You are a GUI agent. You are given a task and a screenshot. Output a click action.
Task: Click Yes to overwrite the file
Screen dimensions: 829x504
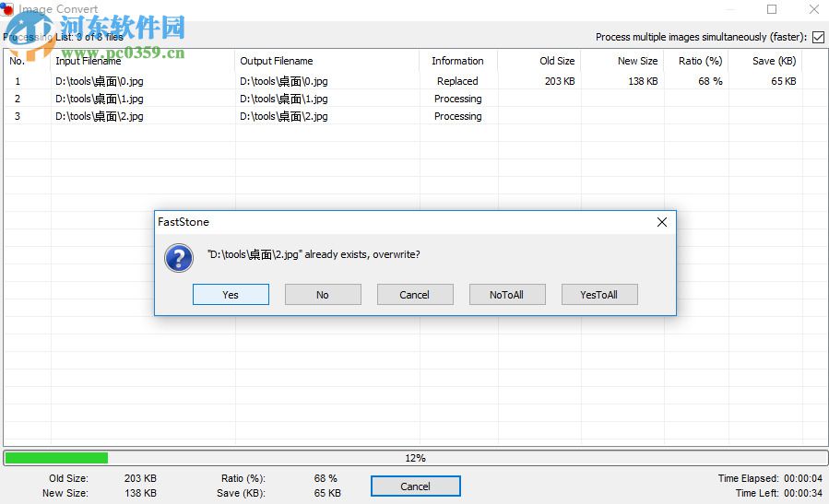pyautogui.click(x=231, y=295)
